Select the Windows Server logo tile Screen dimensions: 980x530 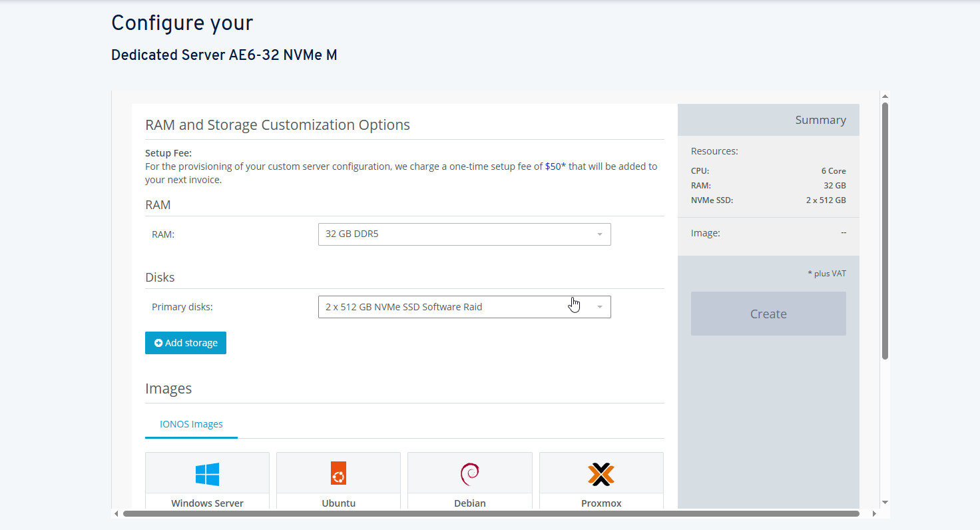[x=207, y=474]
